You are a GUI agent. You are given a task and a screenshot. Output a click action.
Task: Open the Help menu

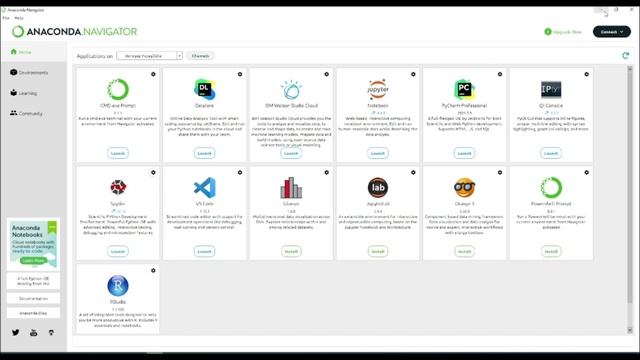(x=19, y=18)
